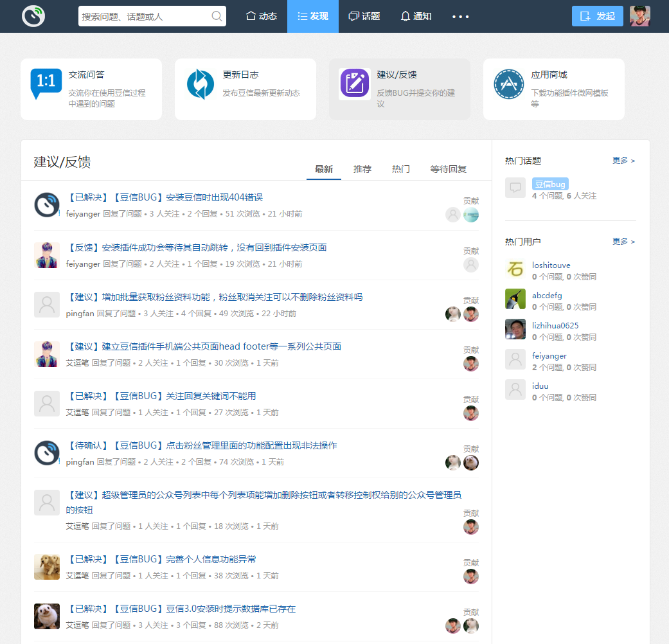Click author avatar of 404错误 post

pos(46,205)
